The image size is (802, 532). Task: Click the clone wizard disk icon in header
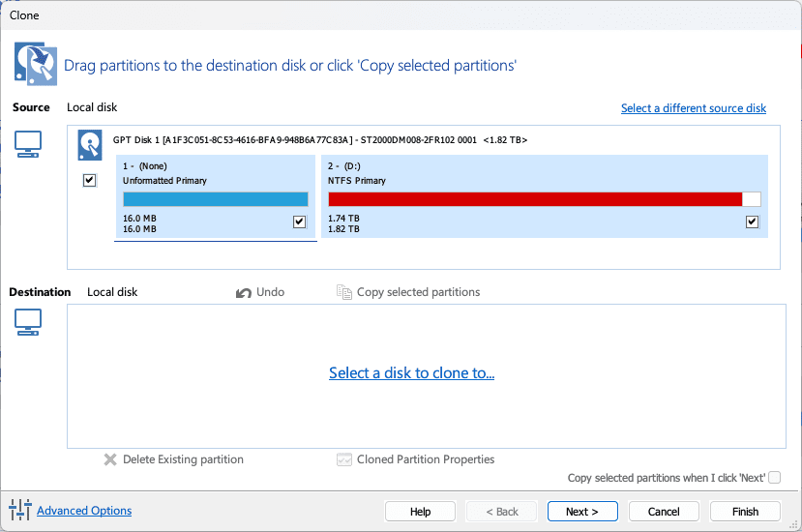[x=35, y=62]
